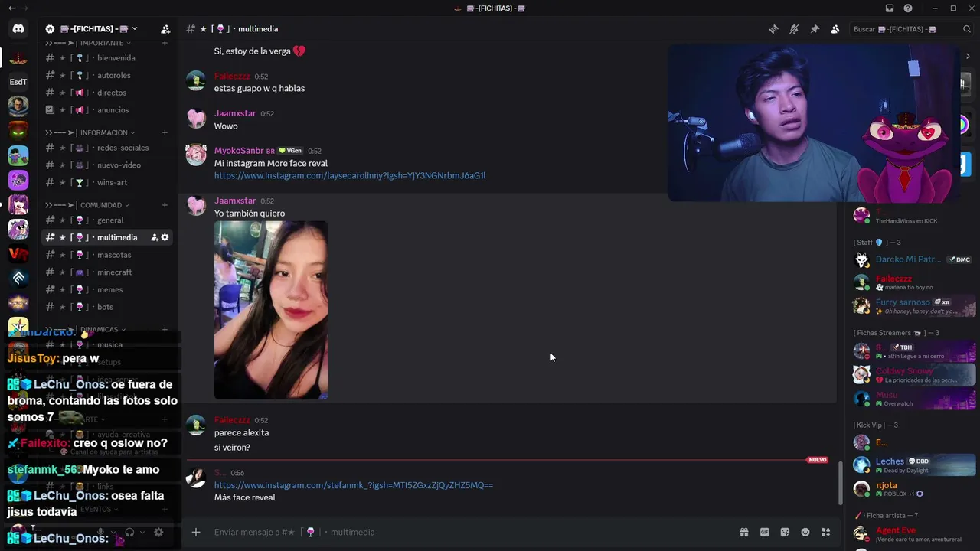This screenshot has width=980, height=551.
Task: Open Faileczzz in Staff member list
Action: [914, 282]
